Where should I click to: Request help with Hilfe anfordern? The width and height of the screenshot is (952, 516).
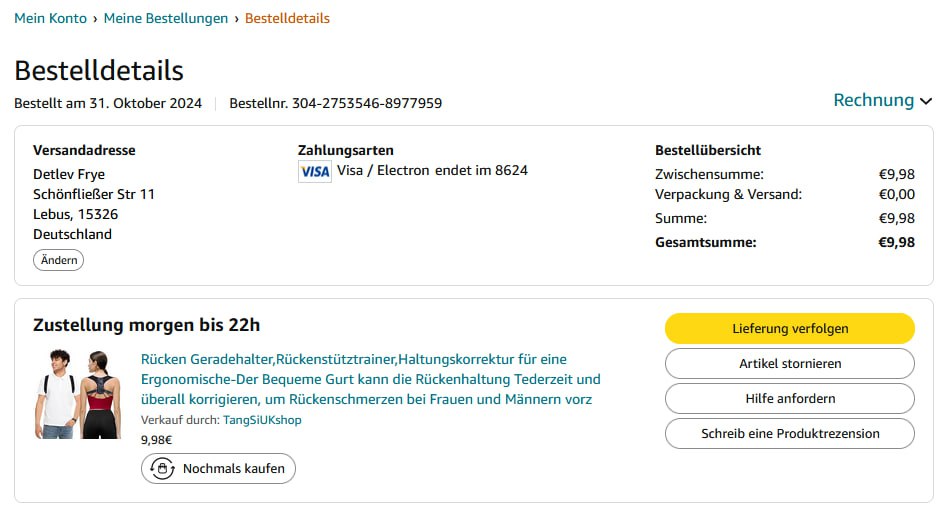tap(789, 398)
